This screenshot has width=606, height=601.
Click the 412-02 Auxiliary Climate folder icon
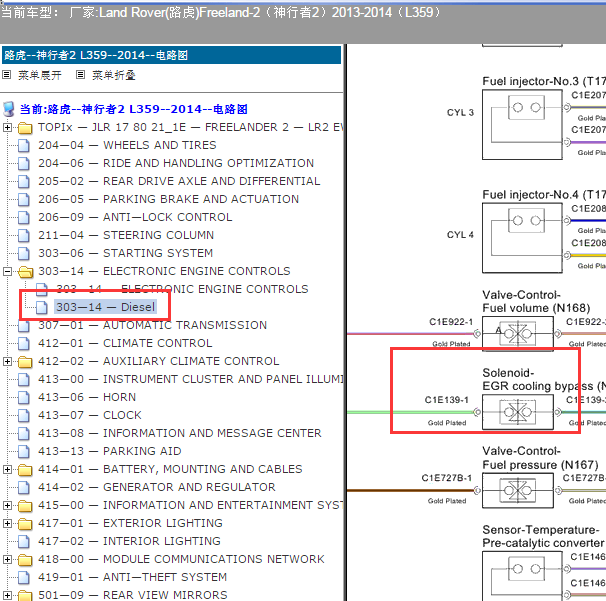pos(25,362)
